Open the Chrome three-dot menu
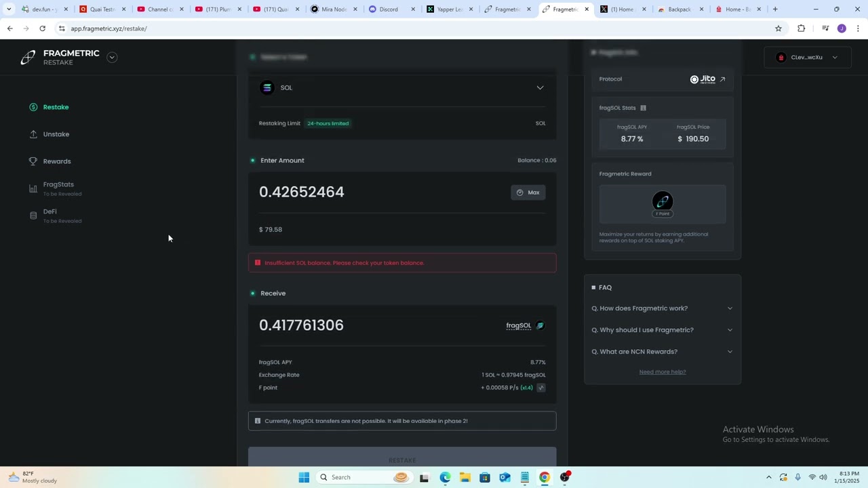 click(858, 28)
